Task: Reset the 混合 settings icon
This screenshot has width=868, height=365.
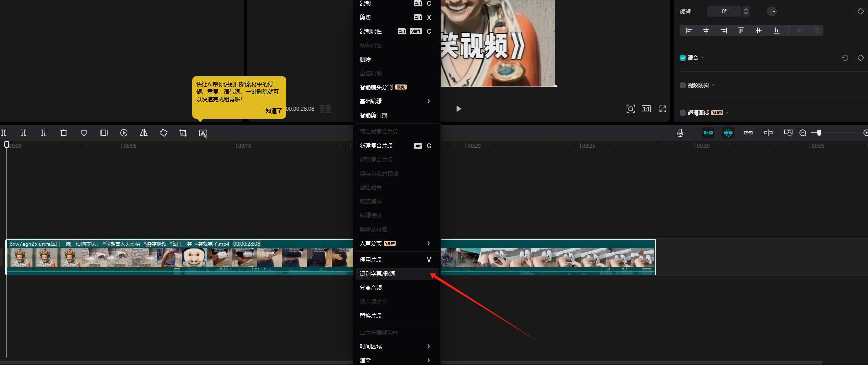Action: (x=845, y=58)
